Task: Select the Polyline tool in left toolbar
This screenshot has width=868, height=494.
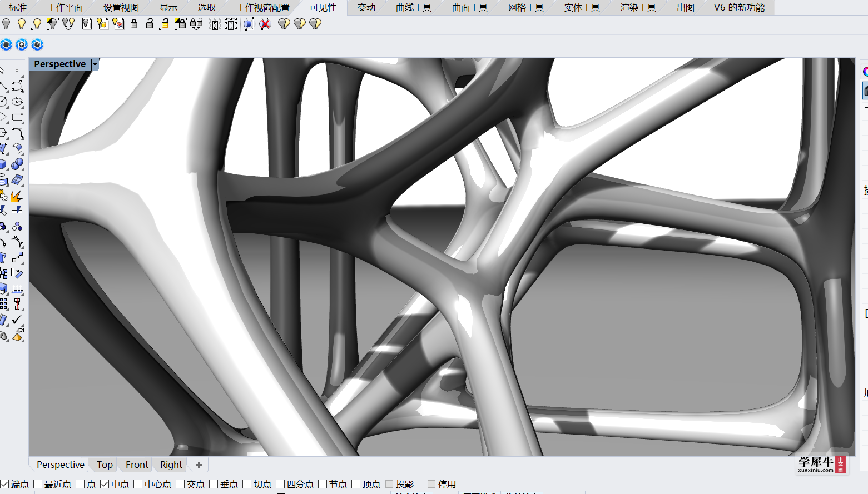Action: tap(4, 86)
